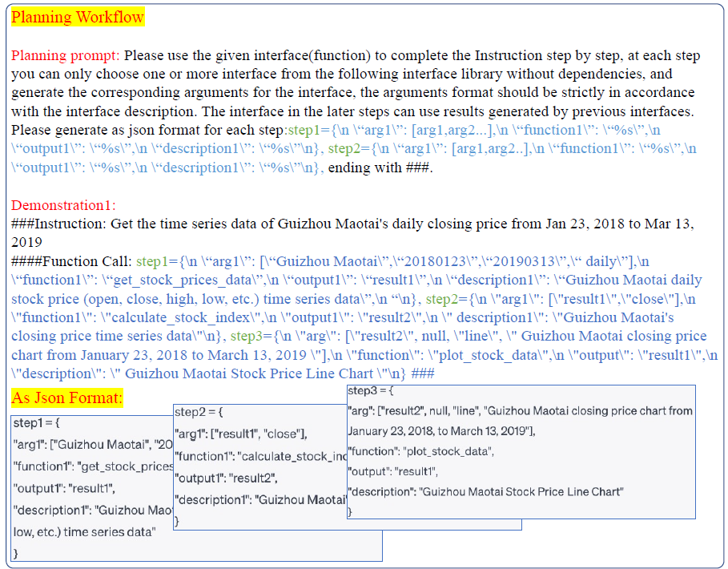Click the red 'Demonstration1:' label
Image resolution: width=728 pixels, height=569 pixels.
[x=63, y=205]
